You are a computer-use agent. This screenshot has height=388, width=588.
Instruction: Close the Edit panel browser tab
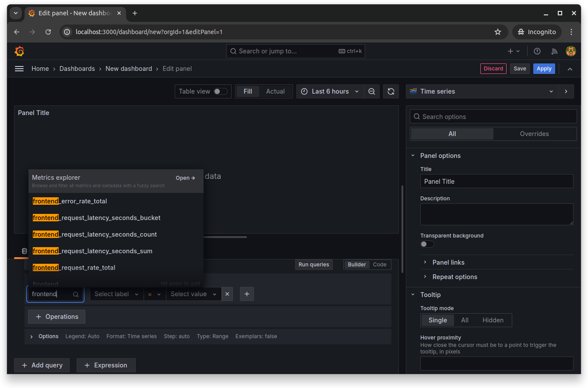pyautogui.click(x=119, y=13)
